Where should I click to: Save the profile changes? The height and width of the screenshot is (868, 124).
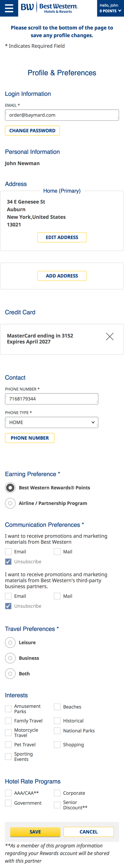point(35,832)
